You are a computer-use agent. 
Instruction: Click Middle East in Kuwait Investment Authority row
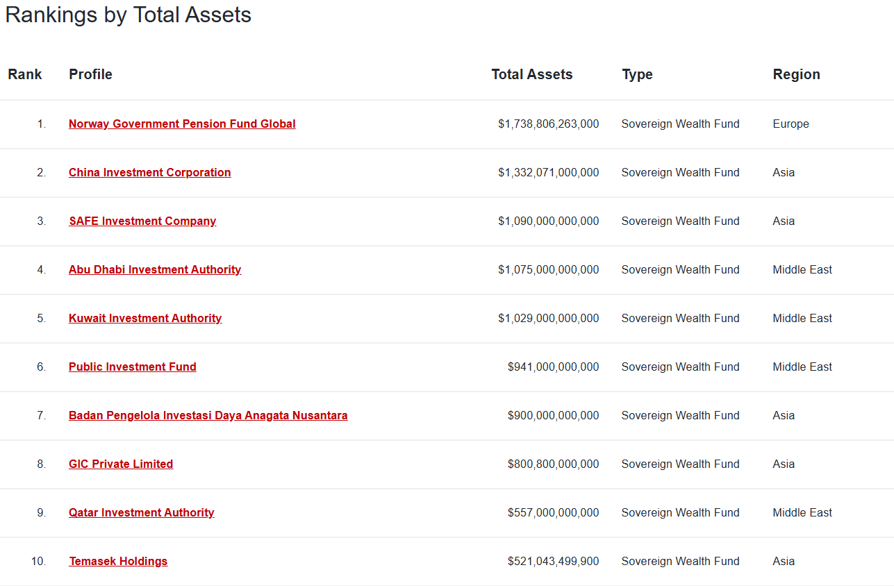pos(802,318)
